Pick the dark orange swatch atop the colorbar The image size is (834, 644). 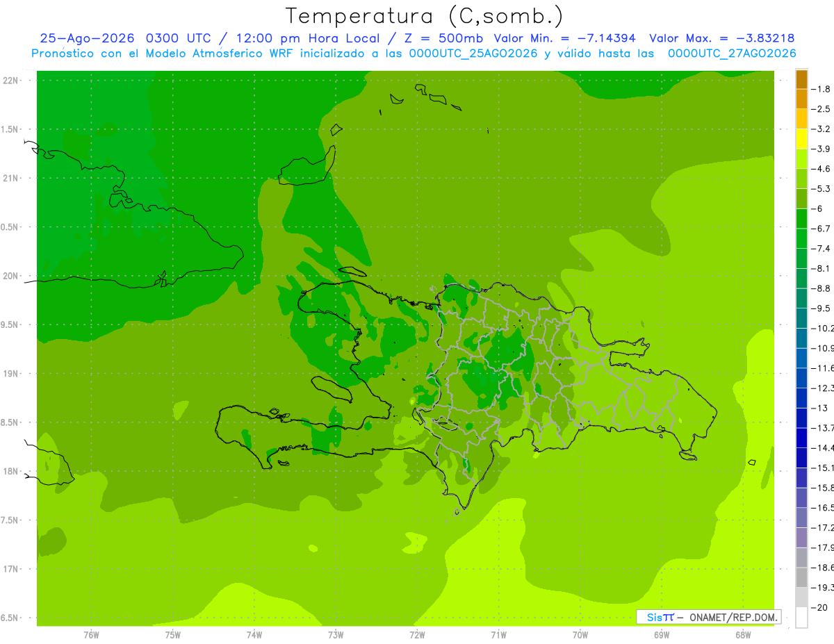tap(801, 79)
